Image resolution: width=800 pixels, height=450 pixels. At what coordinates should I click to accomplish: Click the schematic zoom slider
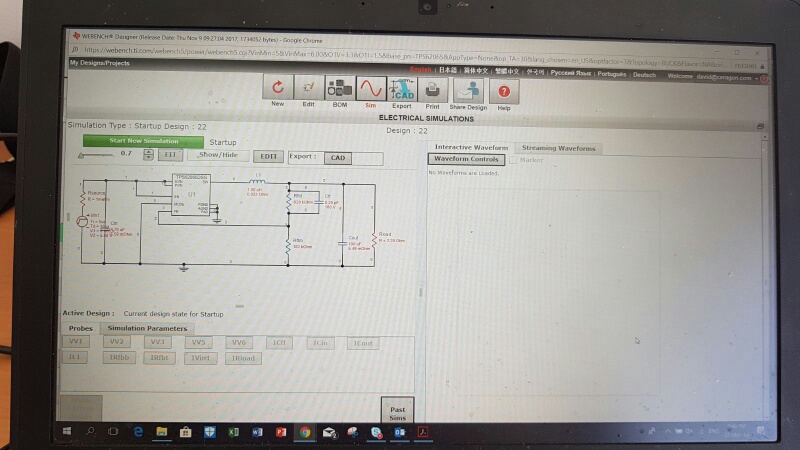[96, 155]
